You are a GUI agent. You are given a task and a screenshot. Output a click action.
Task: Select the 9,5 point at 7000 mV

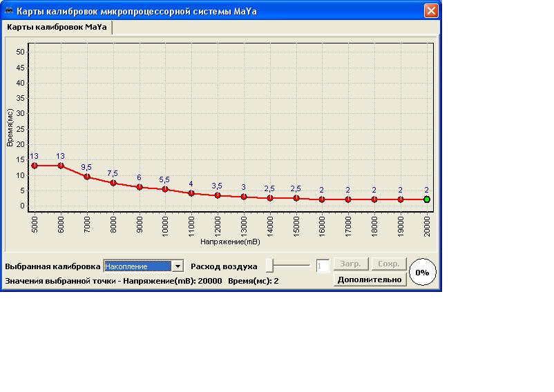(87, 177)
